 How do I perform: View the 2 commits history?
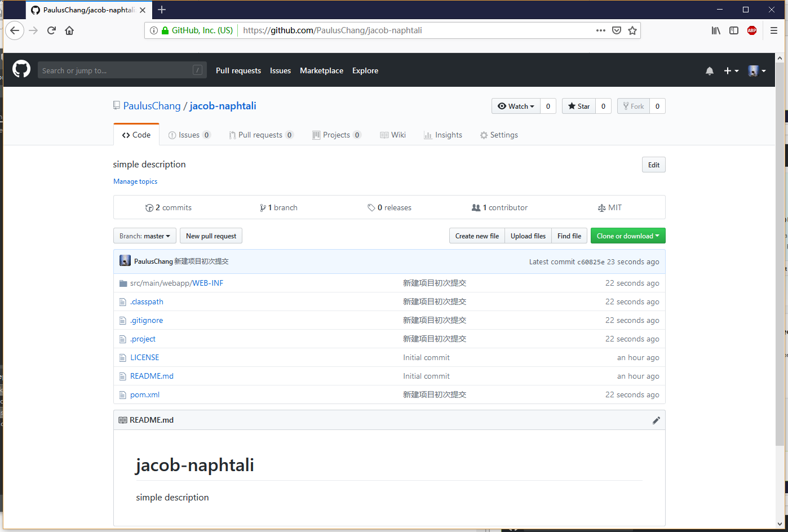click(169, 208)
